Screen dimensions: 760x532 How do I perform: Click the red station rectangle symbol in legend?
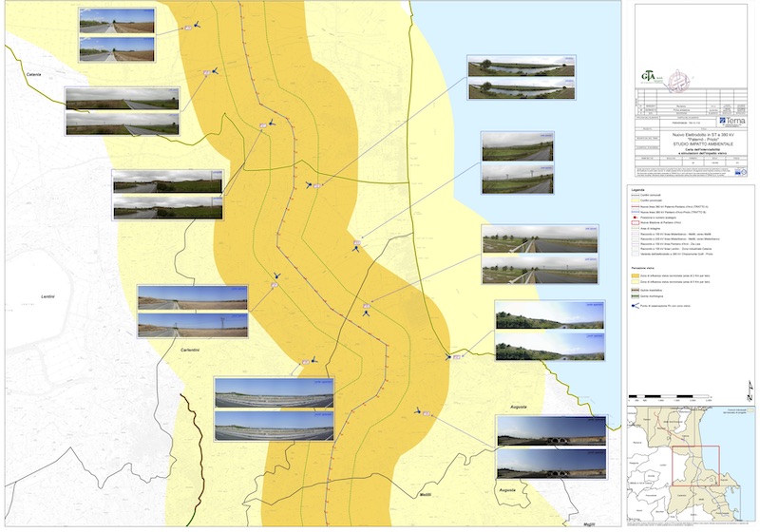pyautogui.click(x=634, y=220)
